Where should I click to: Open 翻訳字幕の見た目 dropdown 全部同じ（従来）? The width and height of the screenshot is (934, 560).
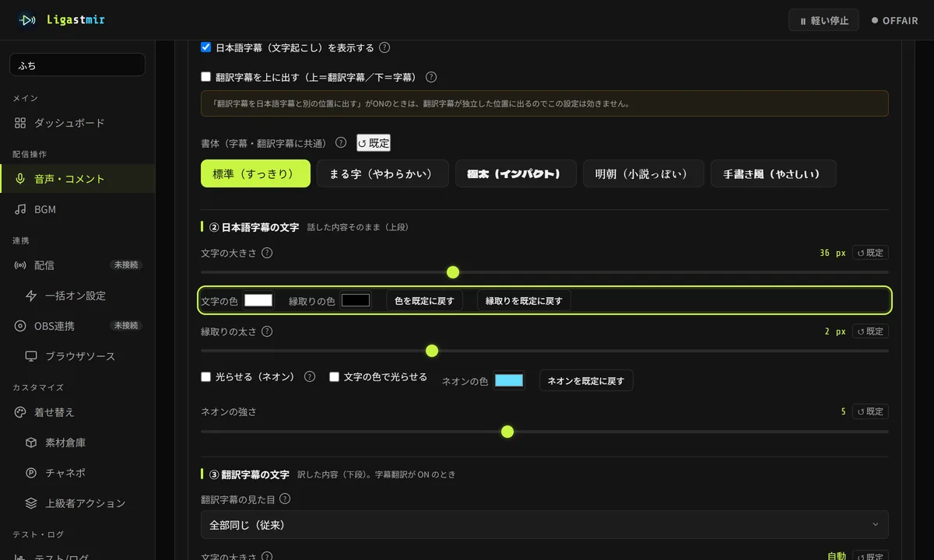545,525
